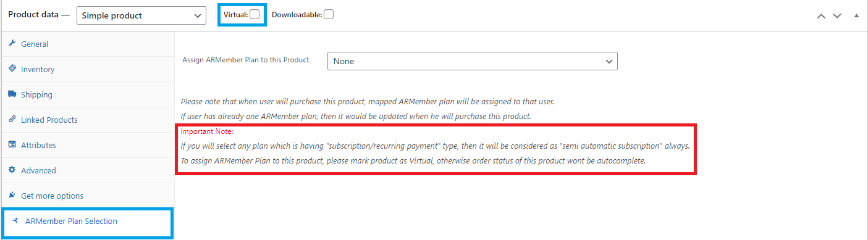868x240 pixels.
Task: Enable the Virtual checkbox
Action: (255, 15)
